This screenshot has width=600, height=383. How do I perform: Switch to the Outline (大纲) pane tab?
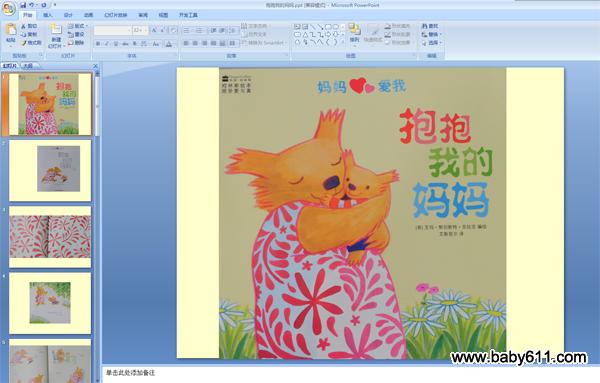tap(28, 66)
